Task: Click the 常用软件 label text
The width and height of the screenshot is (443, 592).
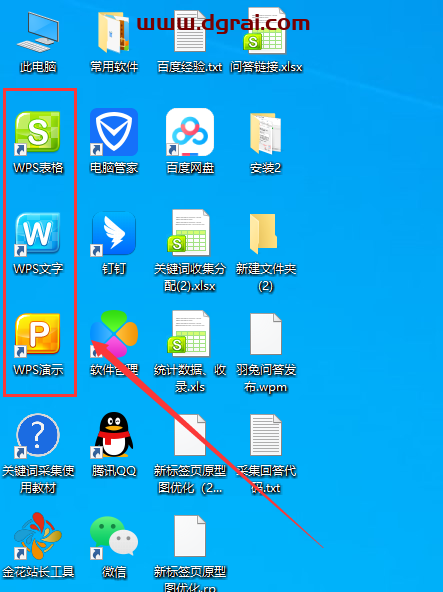Action: point(114,68)
